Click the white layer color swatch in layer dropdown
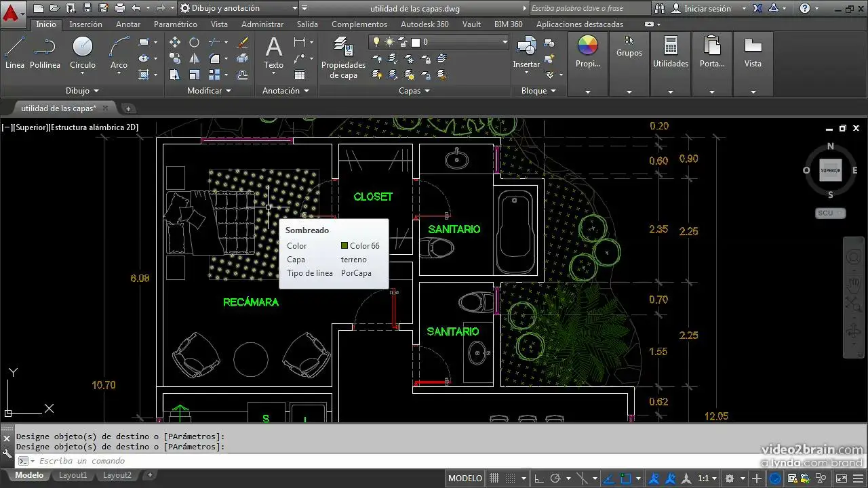This screenshot has width=868, height=488. click(x=416, y=42)
